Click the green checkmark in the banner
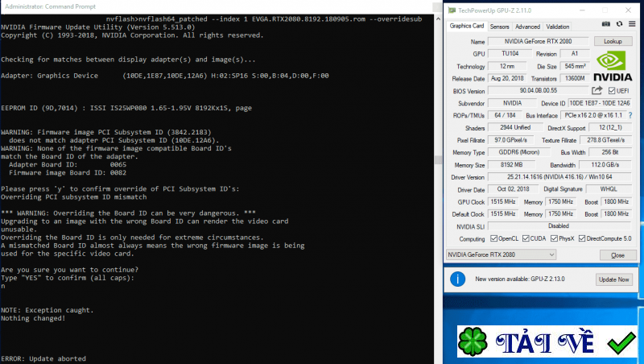644x364 pixels. (621, 342)
